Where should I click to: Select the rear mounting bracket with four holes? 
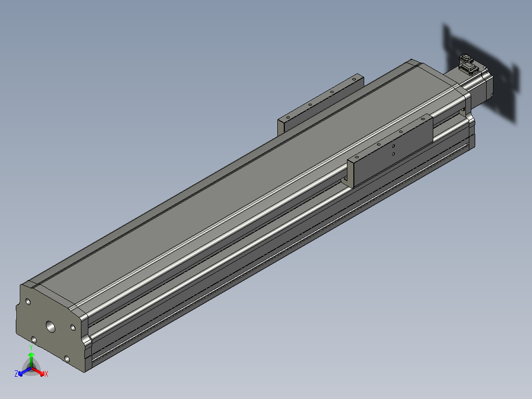[x=321, y=105]
